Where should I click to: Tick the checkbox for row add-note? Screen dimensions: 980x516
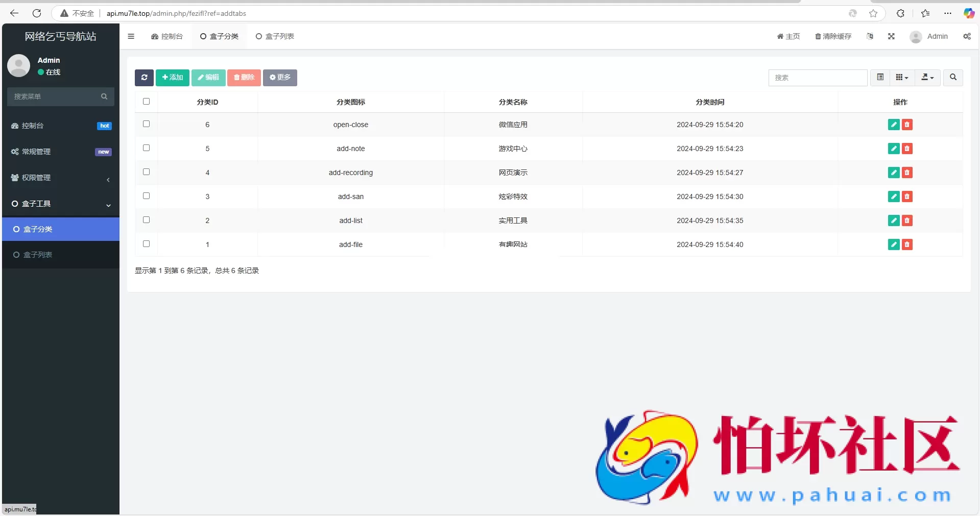[146, 148]
